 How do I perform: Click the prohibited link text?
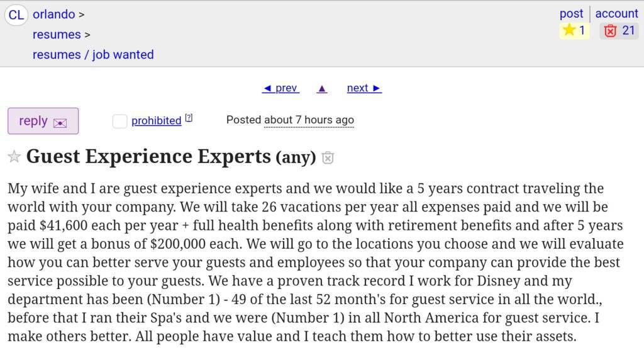pos(156,121)
